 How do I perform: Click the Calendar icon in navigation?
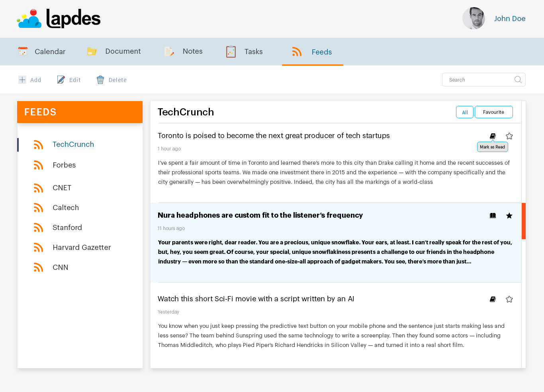(23, 51)
